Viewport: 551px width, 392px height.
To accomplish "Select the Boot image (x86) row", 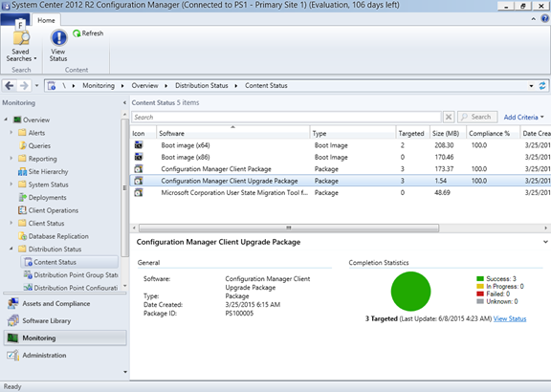I will [x=341, y=157].
